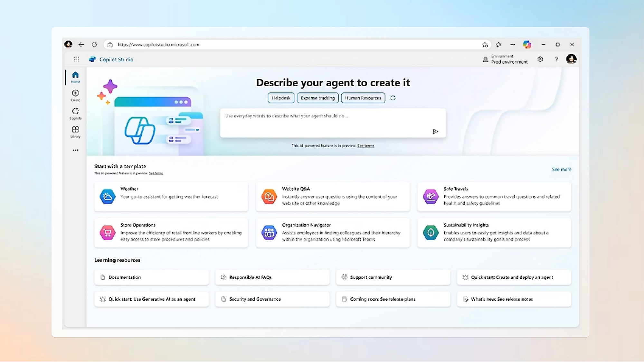
Task: Open Security and Governance resource
Action: coord(272,299)
